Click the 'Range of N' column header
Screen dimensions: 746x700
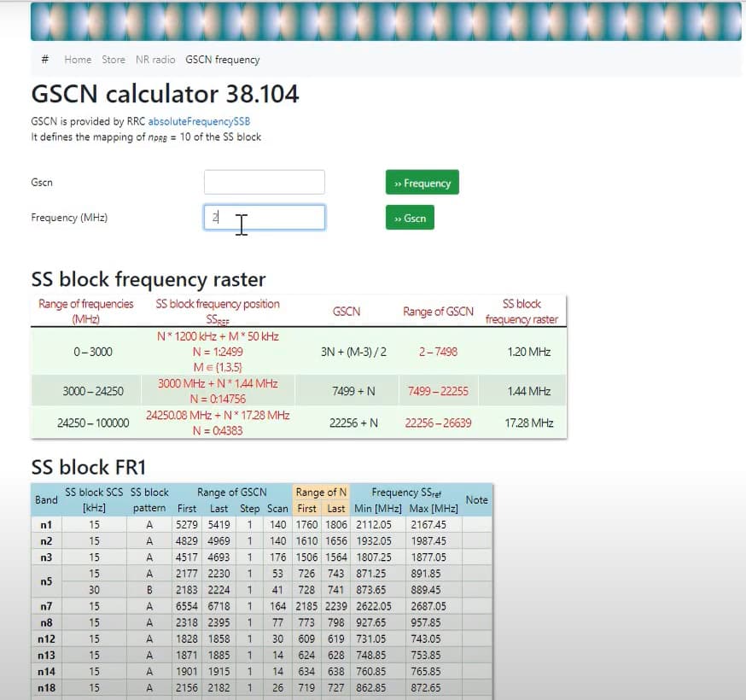pos(321,492)
